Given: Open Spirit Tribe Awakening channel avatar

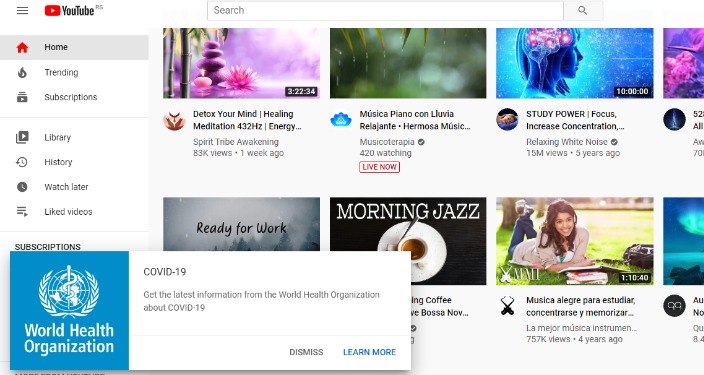Looking at the screenshot, I should tap(174, 119).
